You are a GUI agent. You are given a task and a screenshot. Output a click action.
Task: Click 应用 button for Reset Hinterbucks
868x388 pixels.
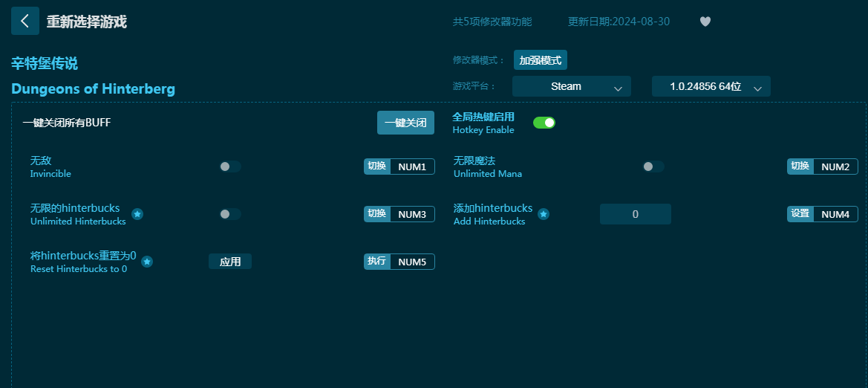pyautogui.click(x=230, y=262)
